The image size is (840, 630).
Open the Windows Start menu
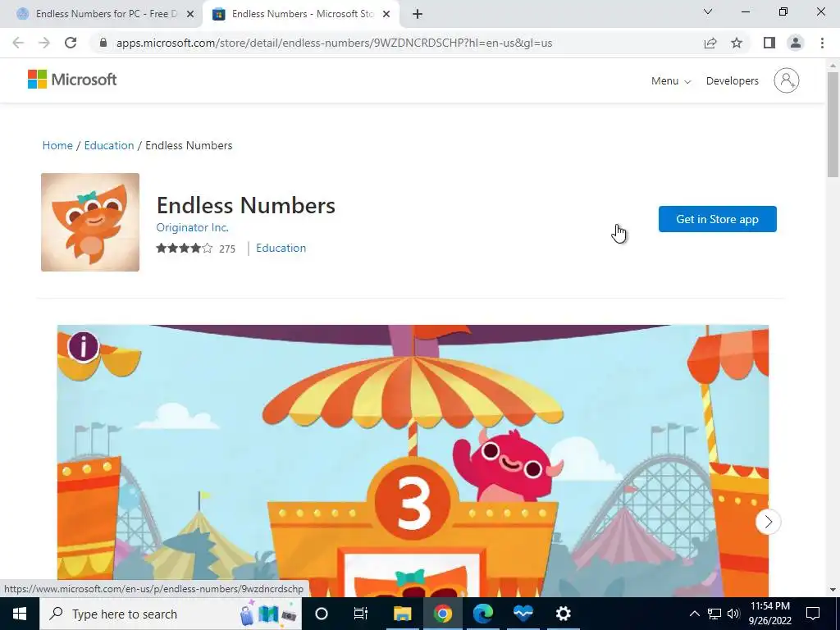[20, 614]
